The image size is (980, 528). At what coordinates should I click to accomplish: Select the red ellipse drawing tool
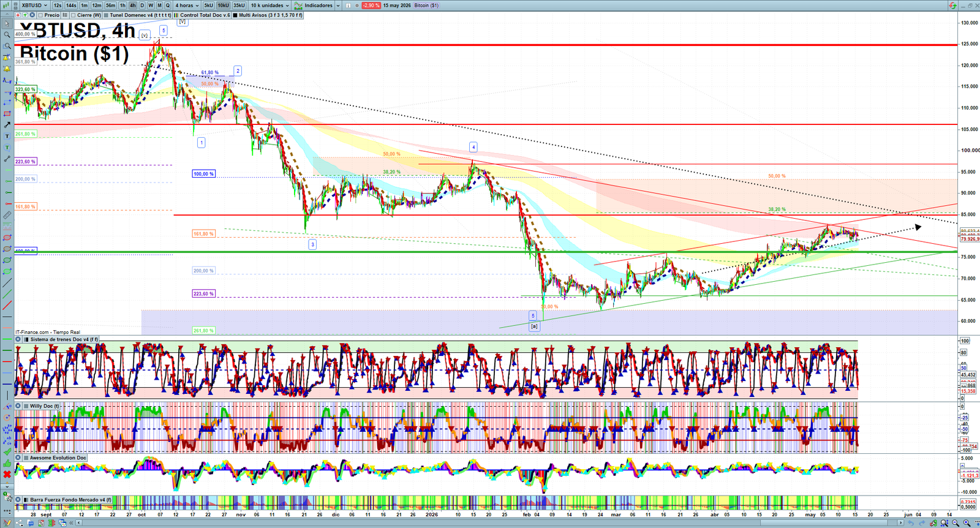7,238
